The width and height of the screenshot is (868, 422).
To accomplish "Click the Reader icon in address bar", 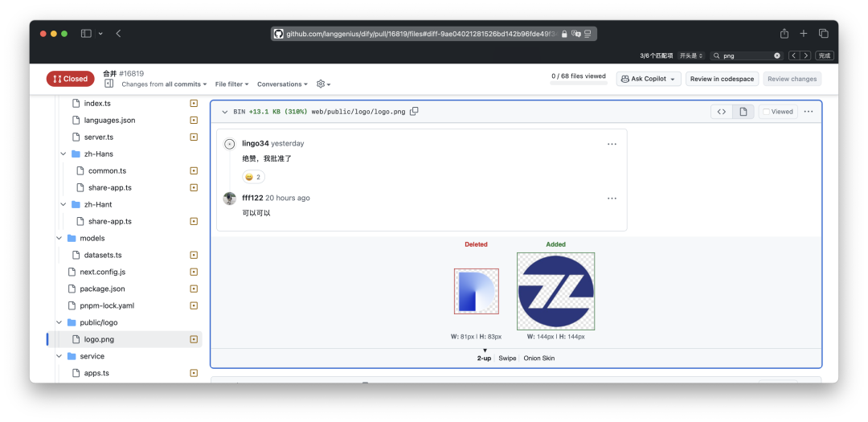I will (x=588, y=34).
